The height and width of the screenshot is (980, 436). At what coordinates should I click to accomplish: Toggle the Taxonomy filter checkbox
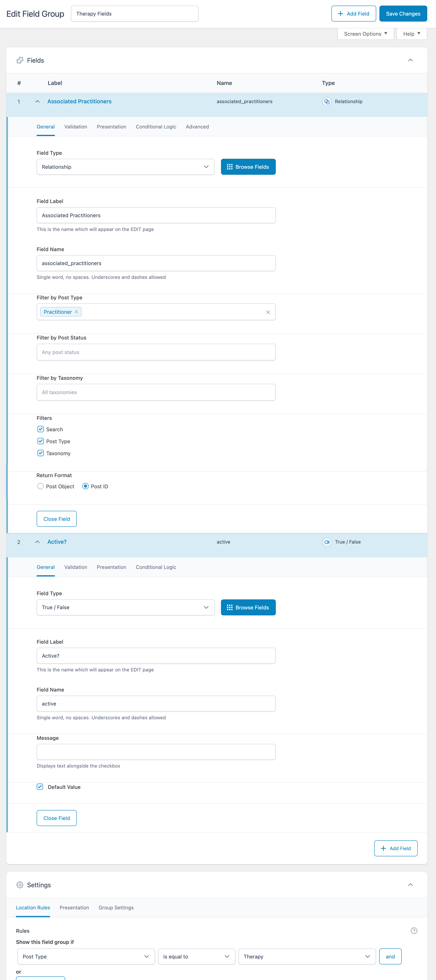[40, 453]
